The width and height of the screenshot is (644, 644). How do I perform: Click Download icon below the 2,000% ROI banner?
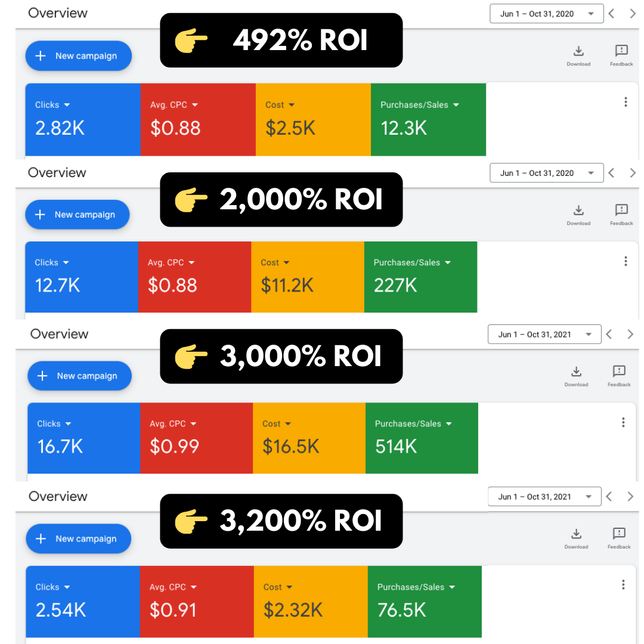[578, 210]
